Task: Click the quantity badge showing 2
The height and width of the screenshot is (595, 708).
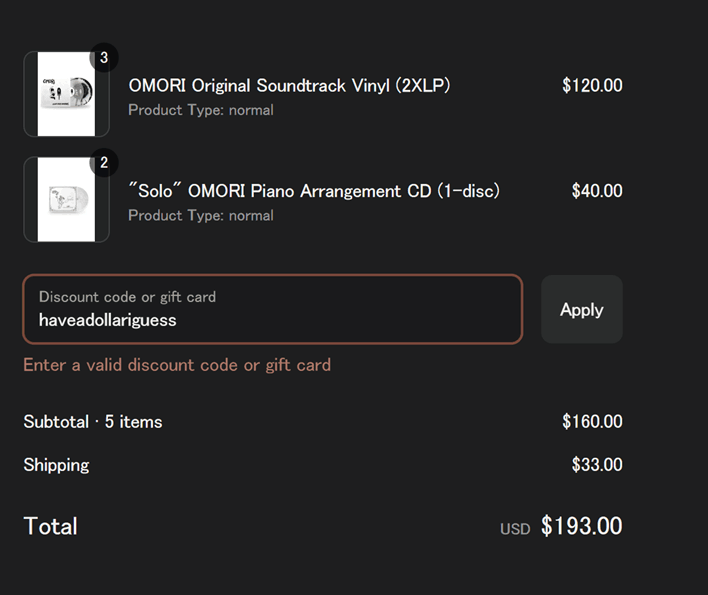Action: coord(104,162)
